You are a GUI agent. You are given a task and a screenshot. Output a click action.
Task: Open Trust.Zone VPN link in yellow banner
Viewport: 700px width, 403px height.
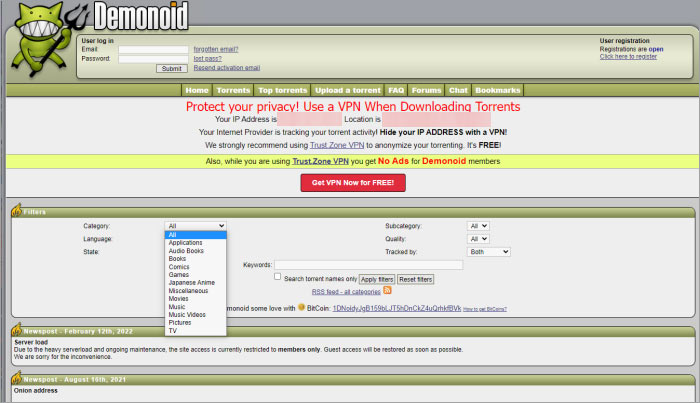coord(320,161)
